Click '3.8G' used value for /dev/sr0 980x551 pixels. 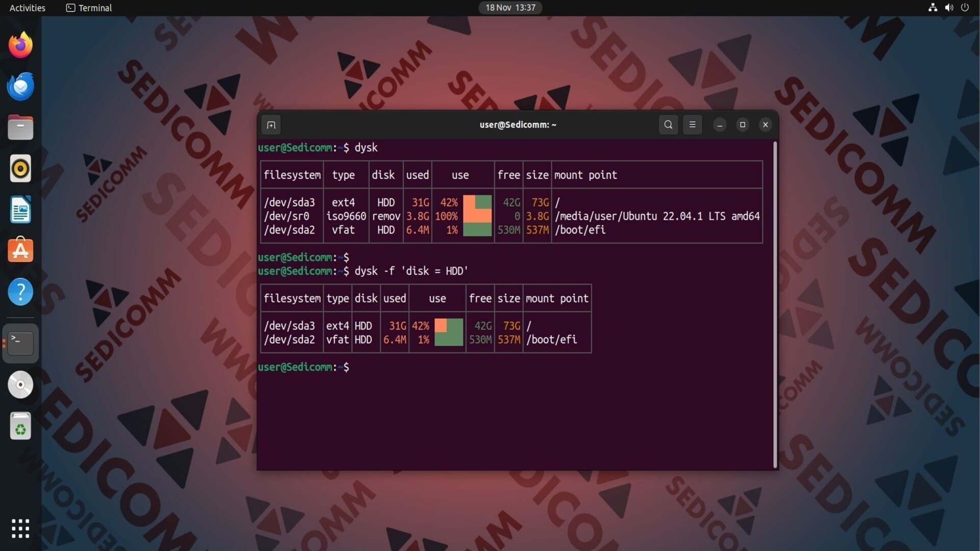click(x=418, y=216)
